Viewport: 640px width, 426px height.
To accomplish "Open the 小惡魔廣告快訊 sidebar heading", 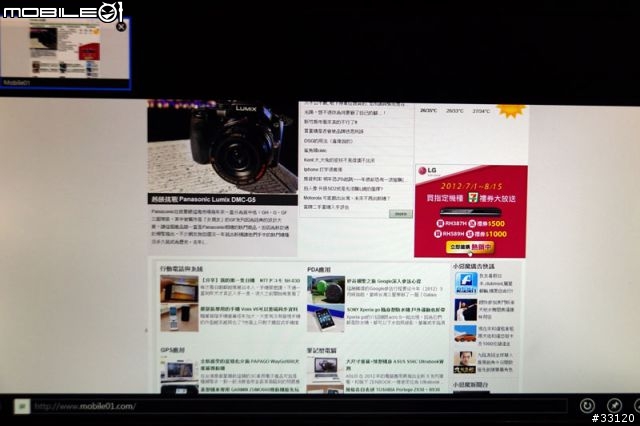I will coord(473,266).
